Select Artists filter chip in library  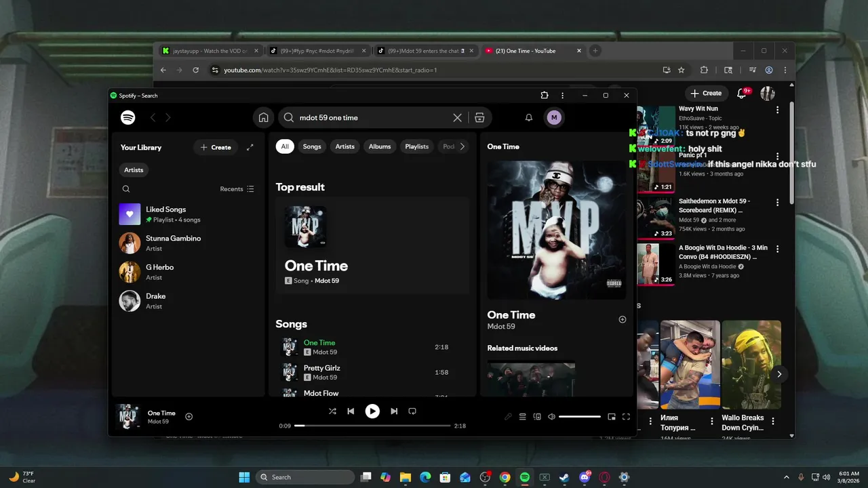click(134, 170)
